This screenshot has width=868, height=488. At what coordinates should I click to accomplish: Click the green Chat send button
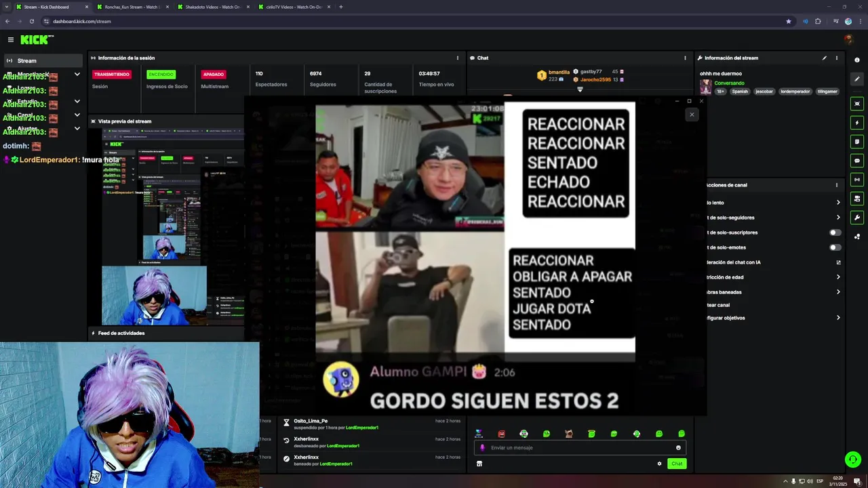(x=677, y=464)
